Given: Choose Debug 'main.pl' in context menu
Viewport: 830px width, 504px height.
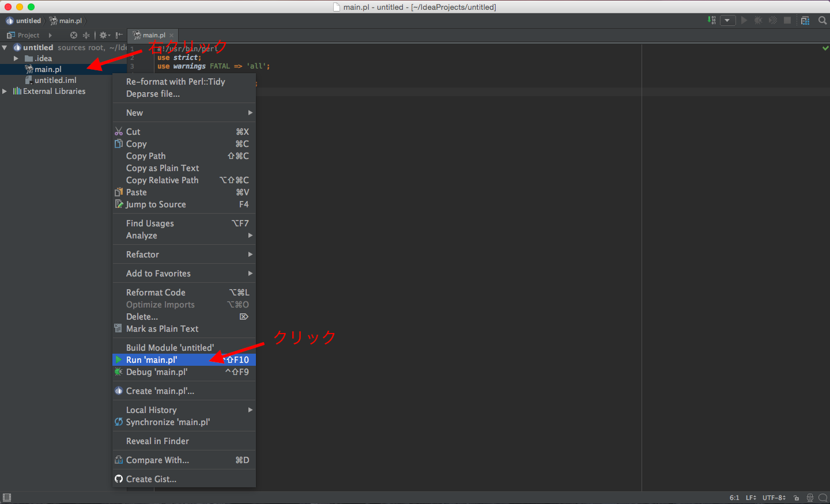Looking at the screenshot, I should pos(157,372).
